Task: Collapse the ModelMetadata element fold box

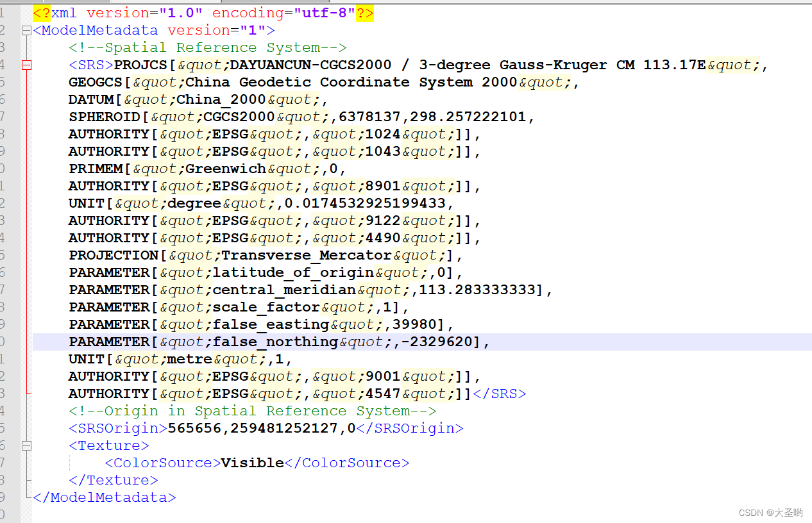Action: [x=26, y=29]
